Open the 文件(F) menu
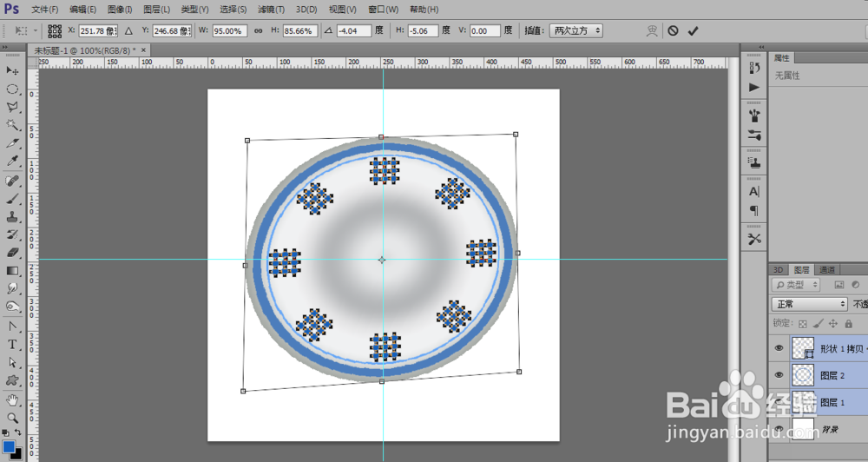This screenshot has height=462, width=868. point(44,10)
